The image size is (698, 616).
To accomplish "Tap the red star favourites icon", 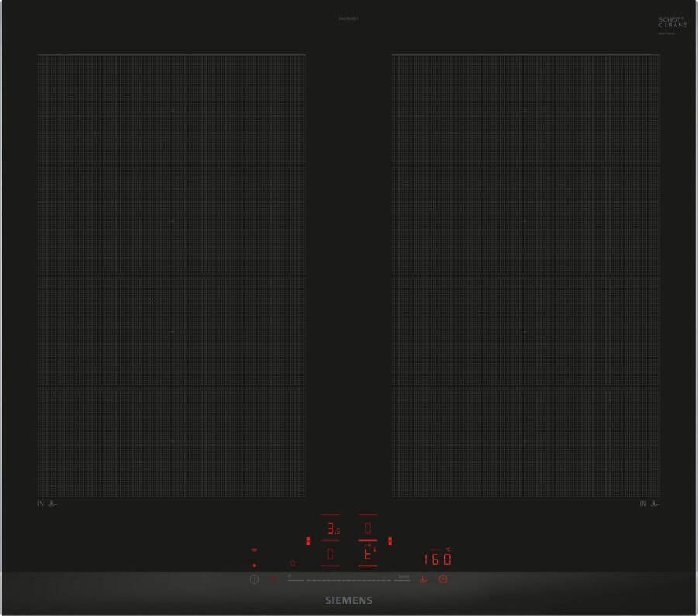I will pos(293,562).
